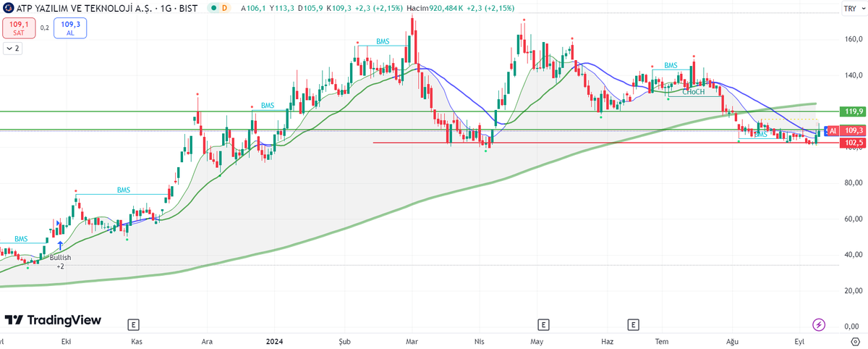Click the 80,00 price axis label
Viewport: 868px width, 349px height.
click(853, 182)
